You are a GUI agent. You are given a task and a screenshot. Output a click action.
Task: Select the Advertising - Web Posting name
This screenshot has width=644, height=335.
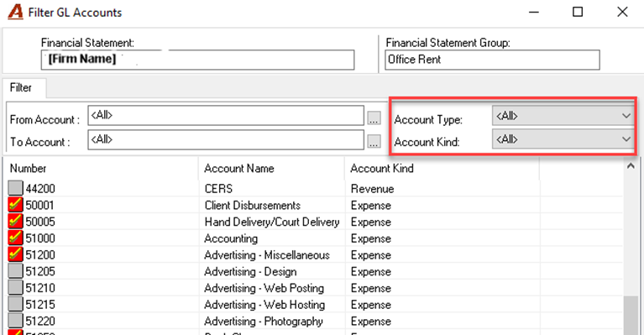[264, 288]
